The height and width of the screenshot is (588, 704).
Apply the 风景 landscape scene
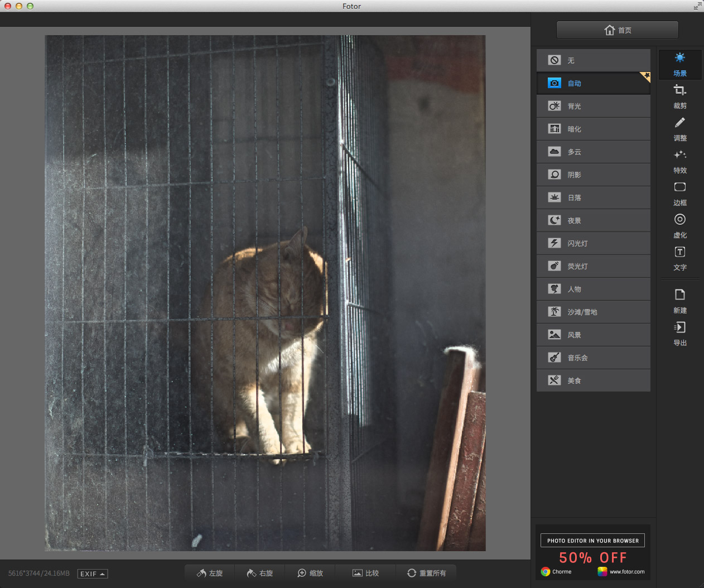click(x=593, y=335)
